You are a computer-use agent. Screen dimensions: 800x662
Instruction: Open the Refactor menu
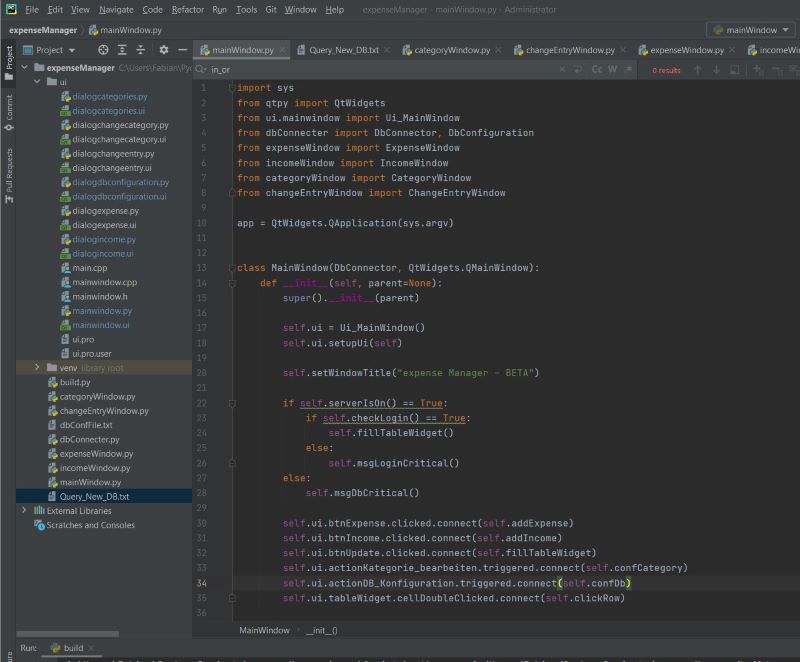[187, 9]
